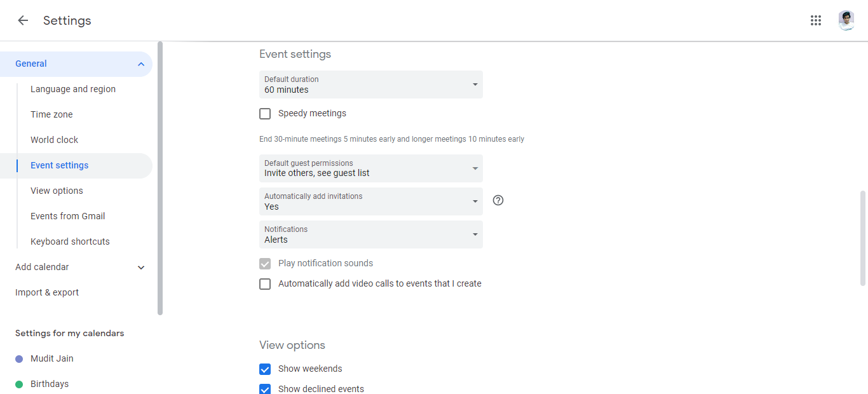
Task: Select Language and region in sidebar
Action: (x=73, y=89)
